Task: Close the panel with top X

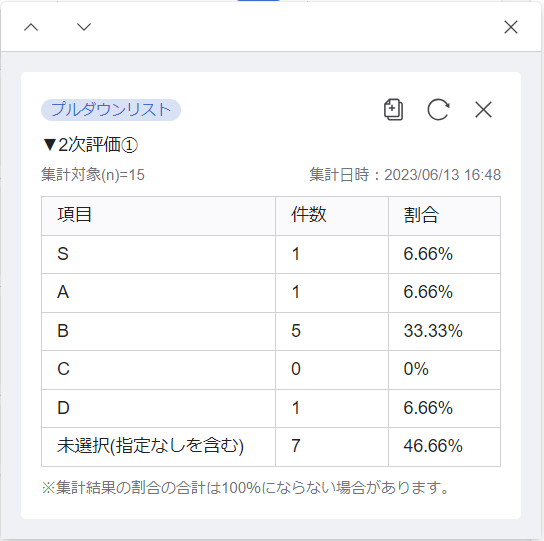Action: tap(511, 27)
